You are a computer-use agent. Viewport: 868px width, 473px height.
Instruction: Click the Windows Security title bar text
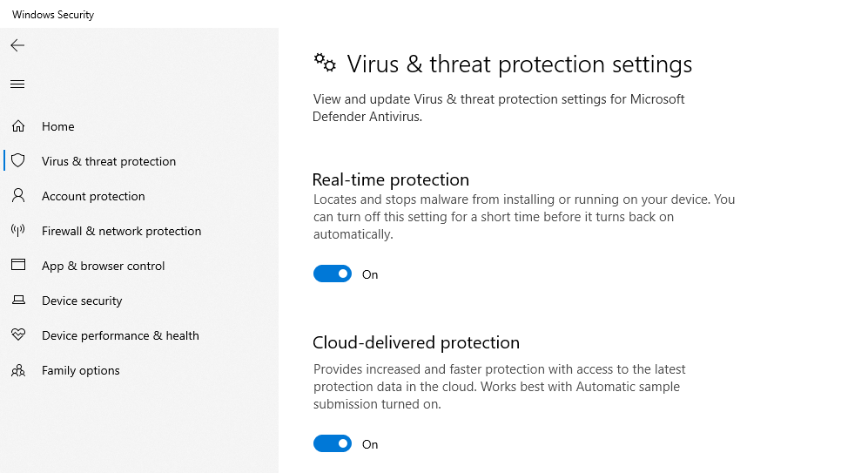point(53,15)
